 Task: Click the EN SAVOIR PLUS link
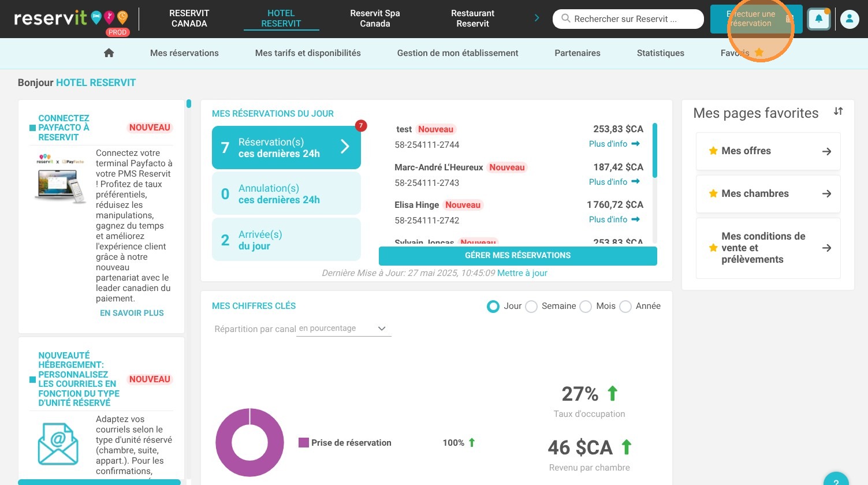(x=132, y=313)
